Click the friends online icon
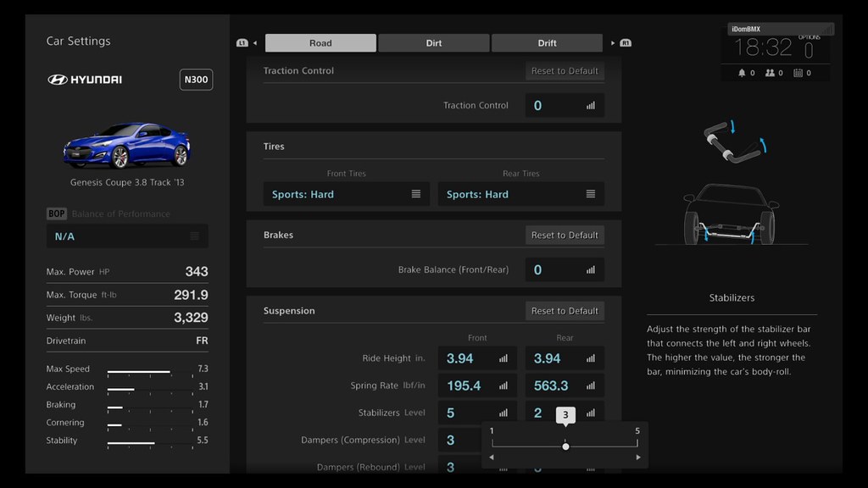This screenshot has height=488, width=868. point(770,73)
